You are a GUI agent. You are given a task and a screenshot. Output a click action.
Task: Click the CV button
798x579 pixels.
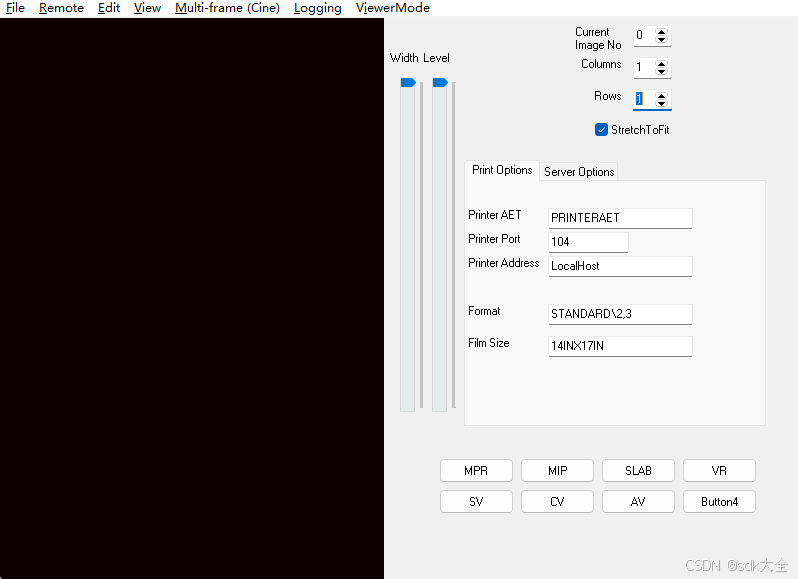point(557,502)
